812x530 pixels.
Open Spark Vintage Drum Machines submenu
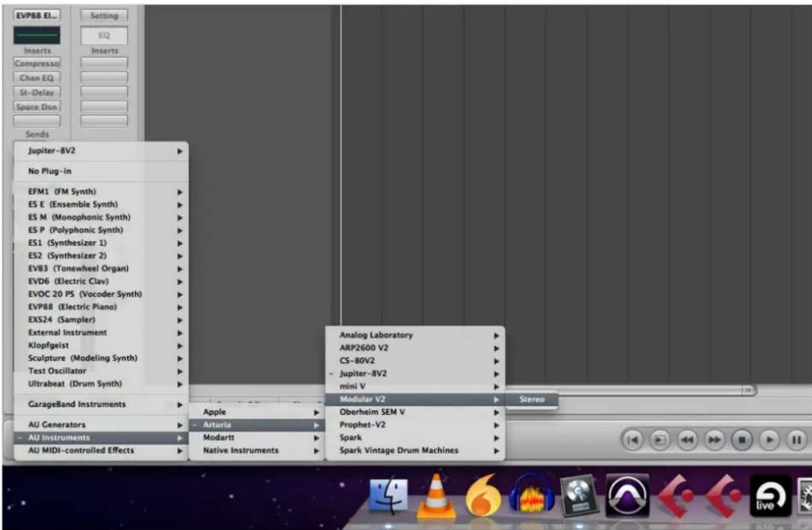tap(416, 450)
